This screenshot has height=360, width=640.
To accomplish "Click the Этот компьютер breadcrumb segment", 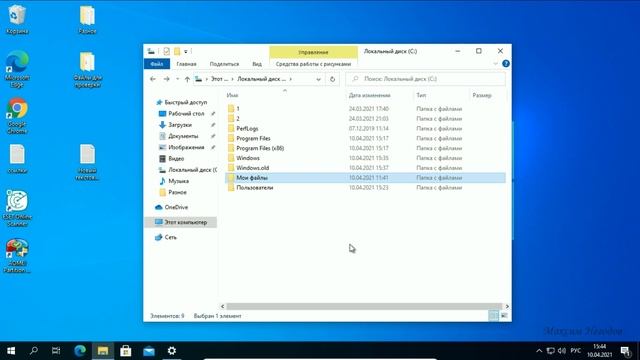I will click(x=219, y=79).
